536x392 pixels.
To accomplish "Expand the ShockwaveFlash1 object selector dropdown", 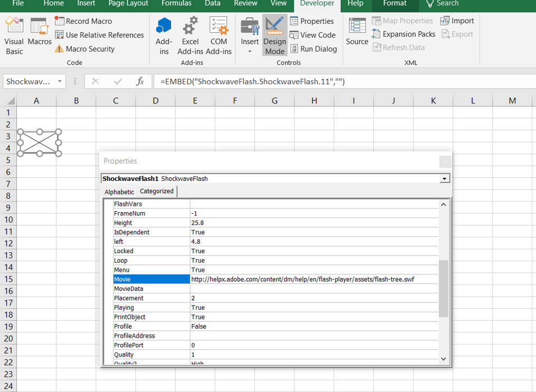I will (x=445, y=179).
